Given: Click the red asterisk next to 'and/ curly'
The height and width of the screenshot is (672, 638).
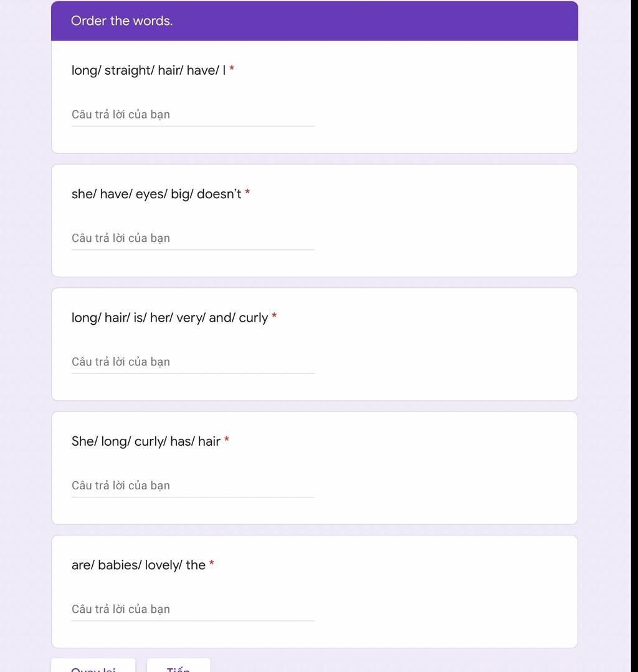Looking at the screenshot, I should coord(274,316).
